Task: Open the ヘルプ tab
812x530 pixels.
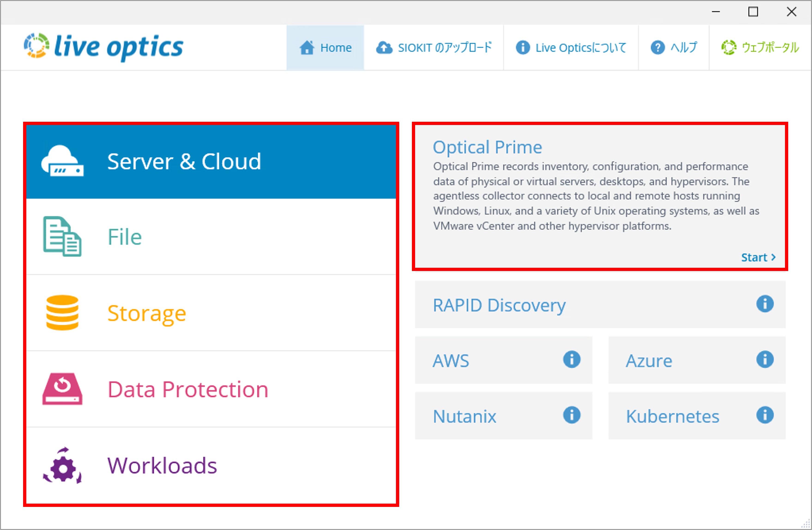Action: [674, 47]
